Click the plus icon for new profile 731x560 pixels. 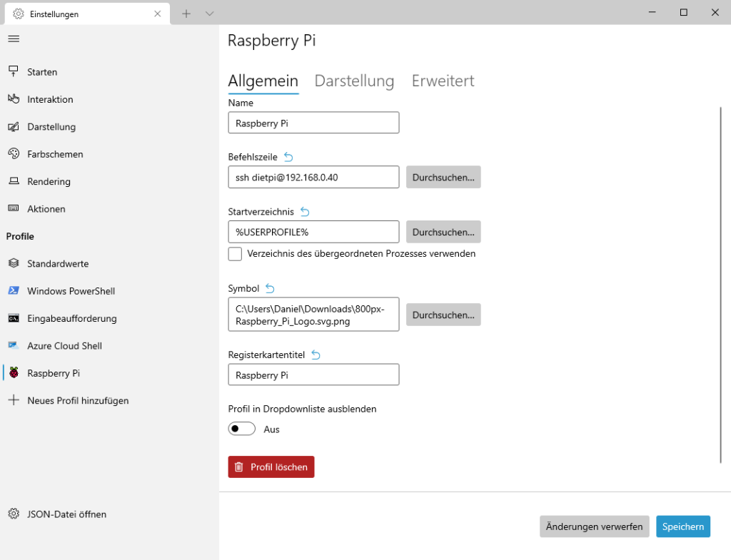coord(14,400)
